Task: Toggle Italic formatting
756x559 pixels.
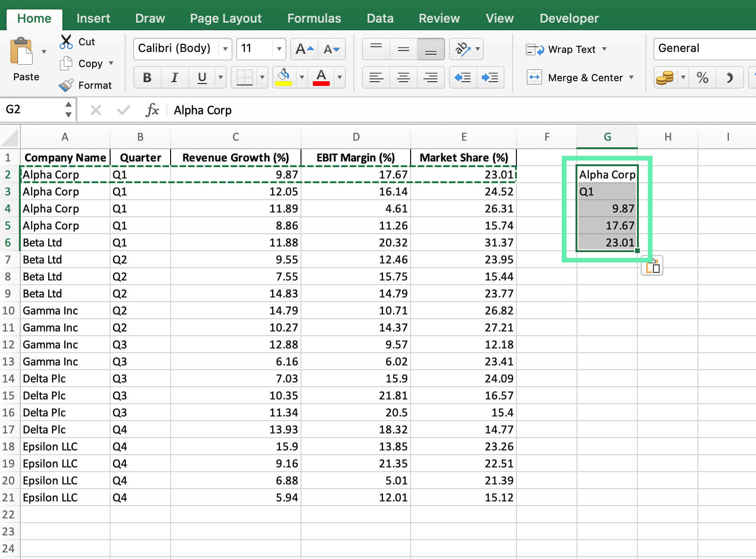Action: pos(174,77)
